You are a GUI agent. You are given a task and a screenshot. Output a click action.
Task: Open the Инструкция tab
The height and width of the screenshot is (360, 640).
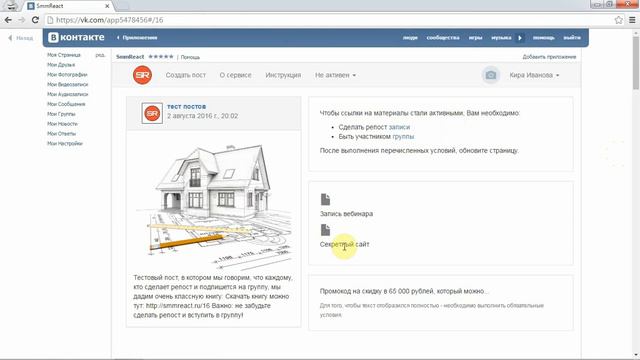pos(283,75)
